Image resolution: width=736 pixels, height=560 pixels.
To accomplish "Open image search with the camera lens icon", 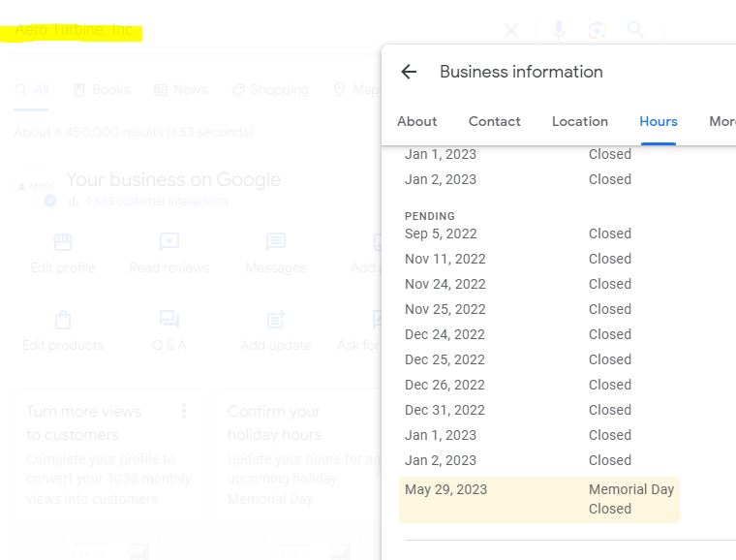I will pos(597,30).
